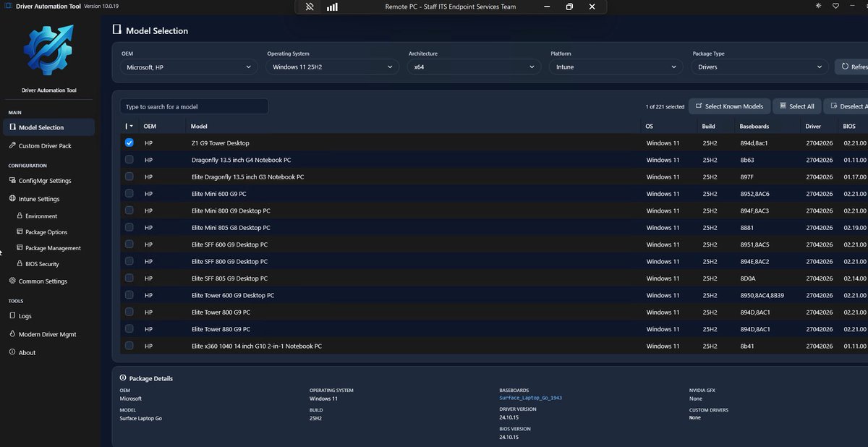This screenshot has height=447, width=868.
Task: Open the Platform dropdown showing Intune
Action: (x=616, y=67)
